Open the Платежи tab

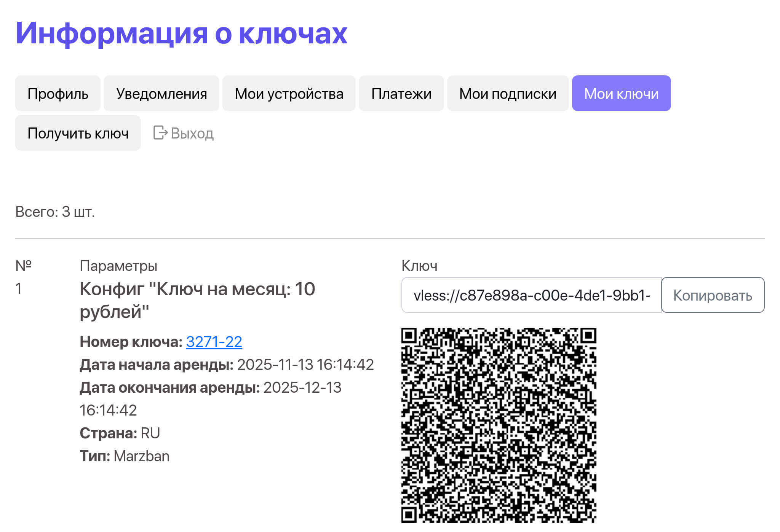click(401, 94)
